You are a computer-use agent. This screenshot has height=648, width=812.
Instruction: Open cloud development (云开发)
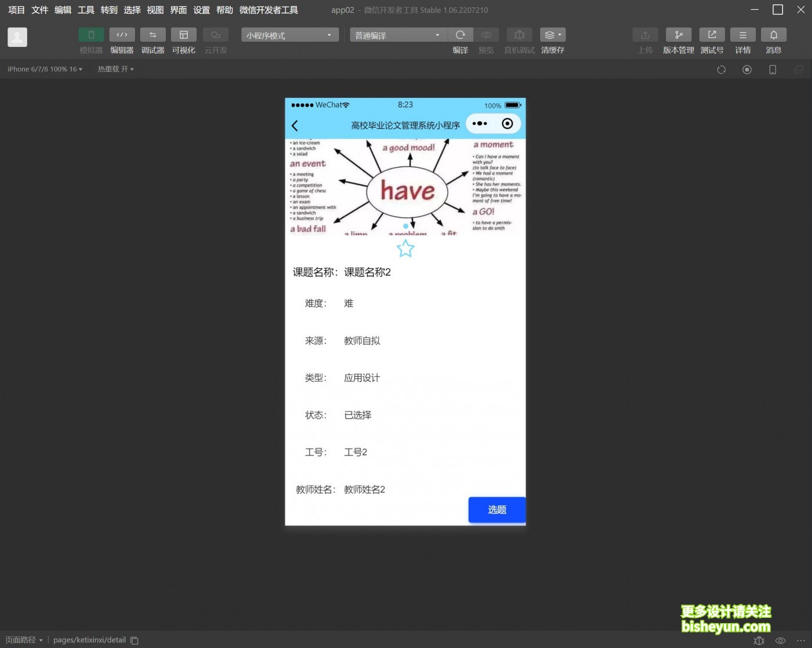(x=215, y=35)
